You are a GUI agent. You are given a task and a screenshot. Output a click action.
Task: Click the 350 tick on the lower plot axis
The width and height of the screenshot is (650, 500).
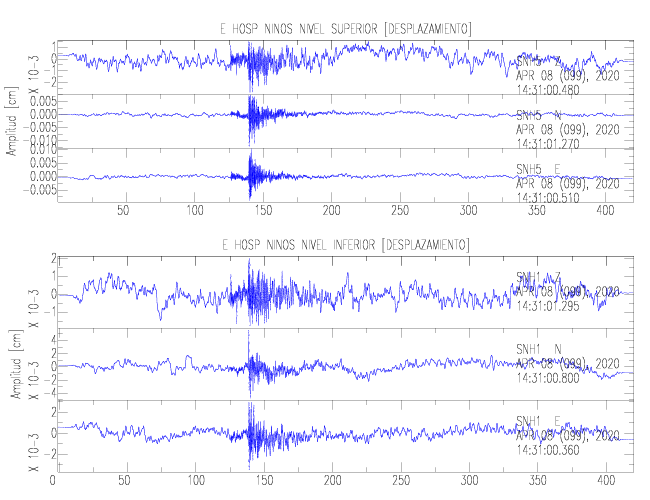(x=537, y=479)
